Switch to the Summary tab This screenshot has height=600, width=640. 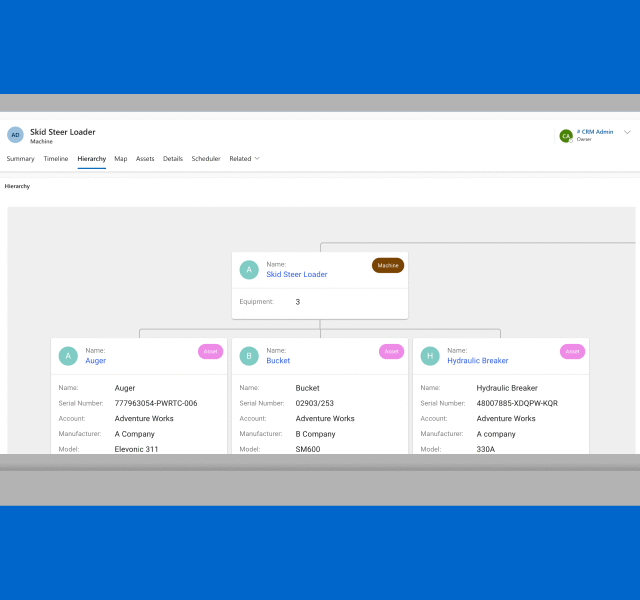click(20, 159)
